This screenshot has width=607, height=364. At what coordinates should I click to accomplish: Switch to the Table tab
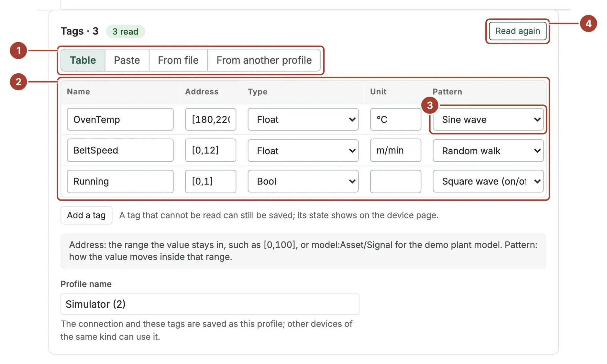(83, 60)
